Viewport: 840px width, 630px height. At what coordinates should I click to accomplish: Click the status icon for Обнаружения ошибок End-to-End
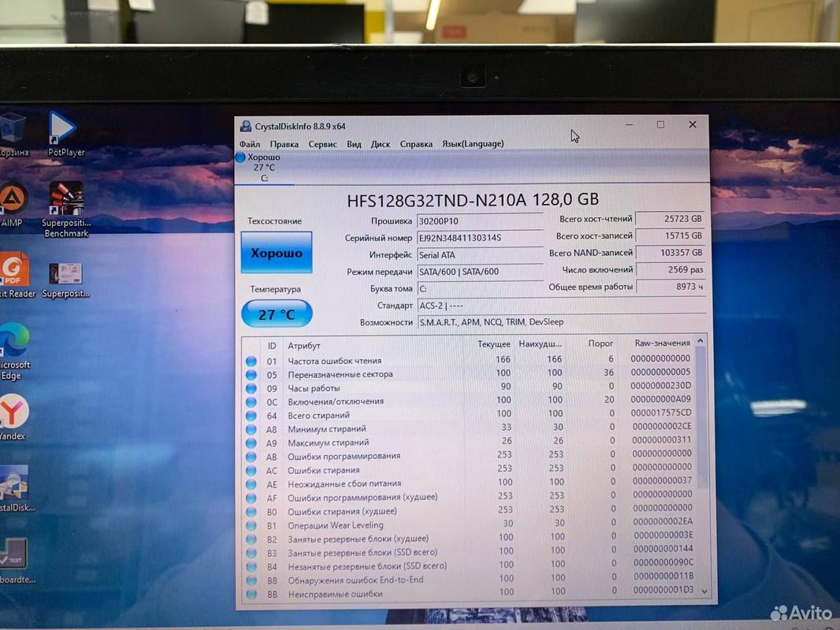[x=251, y=580]
